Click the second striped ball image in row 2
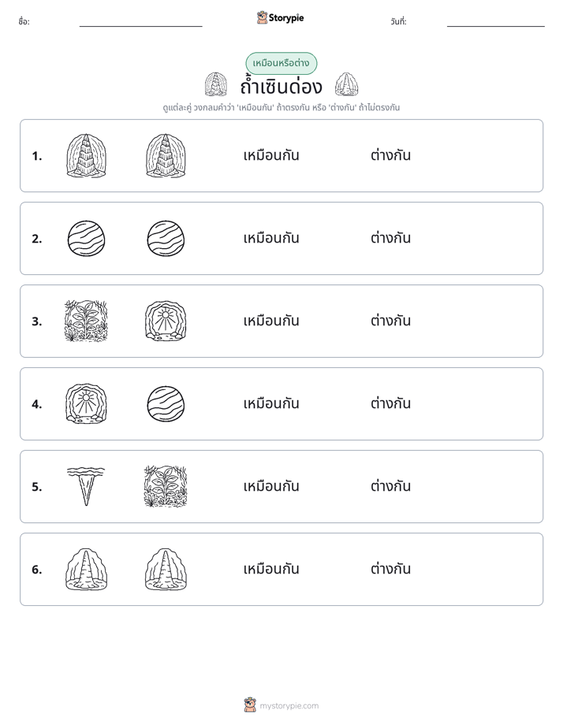The height and width of the screenshot is (728, 563). [166, 239]
